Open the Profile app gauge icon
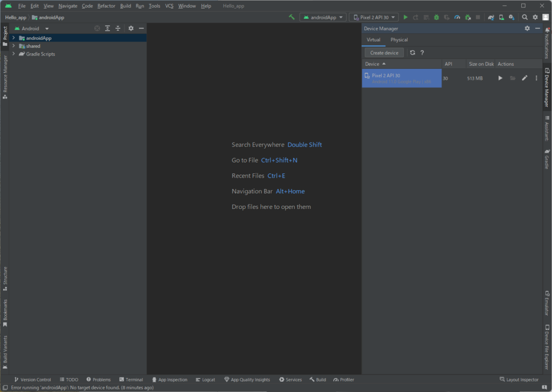Image resolution: width=552 pixels, height=392 pixels. point(457,17)
